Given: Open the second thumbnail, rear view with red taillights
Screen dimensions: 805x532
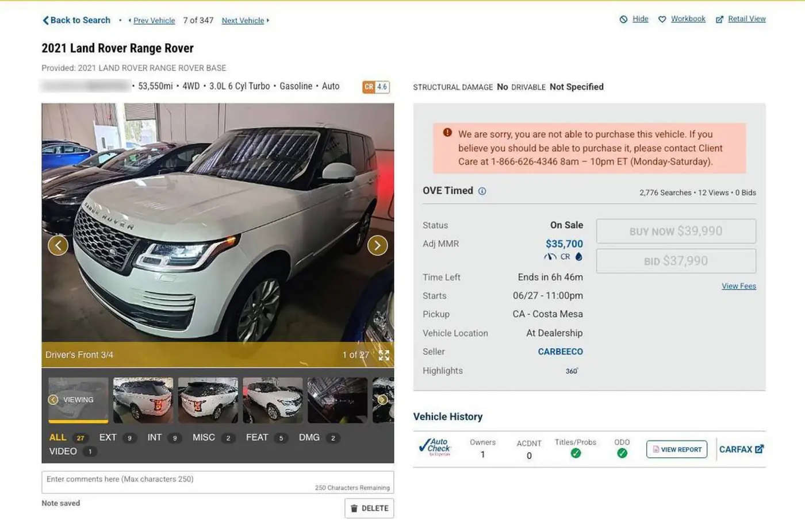Looking at the screenshot, I should click(x=143, y=400).
